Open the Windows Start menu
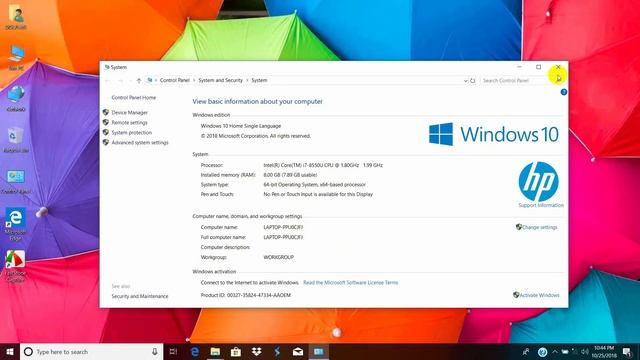The width and height of the screenshot is (640, 360). (10, 351)
